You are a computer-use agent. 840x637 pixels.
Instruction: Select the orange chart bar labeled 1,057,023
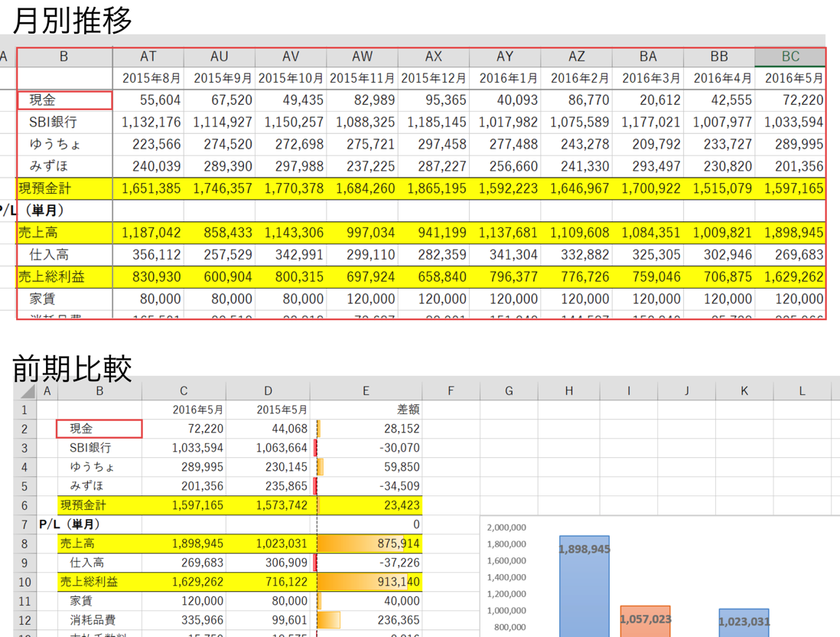point(645,622)
